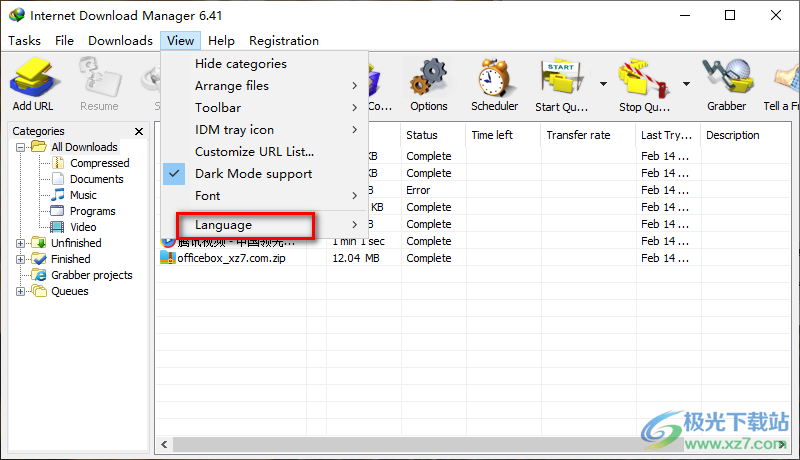Viewport: 800px width, 460px height.
Task: Click the Start Queue icon
Action: (562, 78)
